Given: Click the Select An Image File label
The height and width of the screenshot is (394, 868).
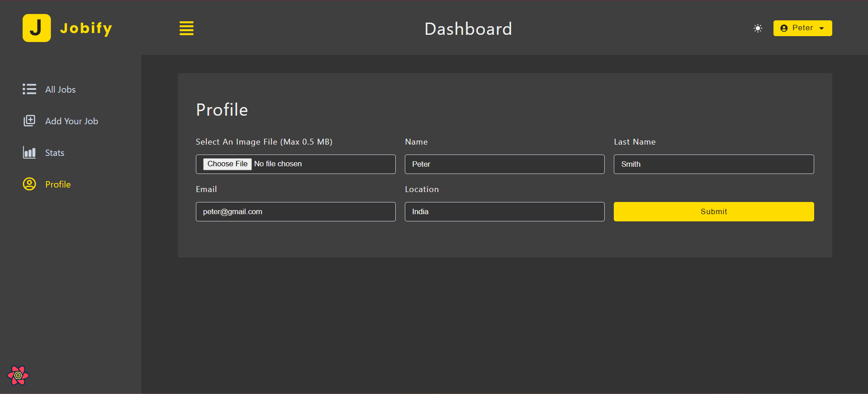Looking at the screenshot, I should [264, 142].
